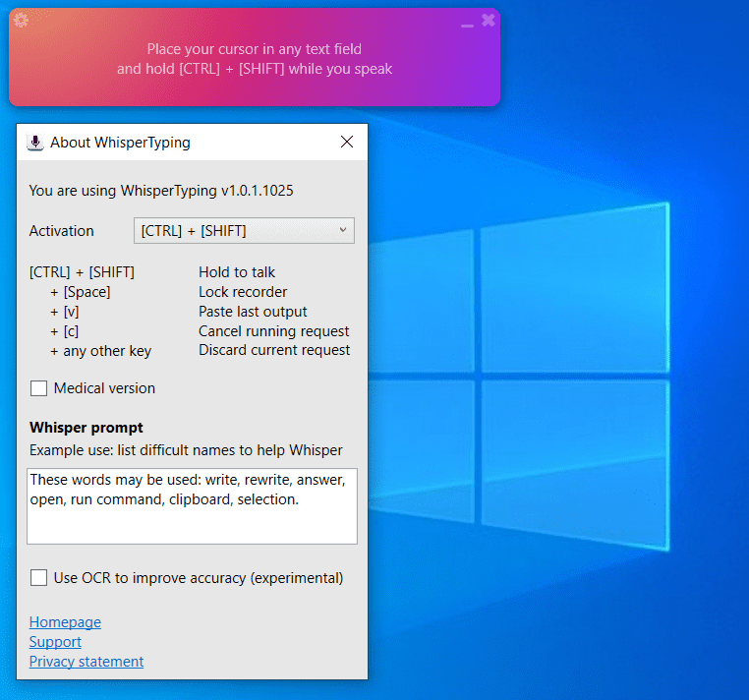Click the '+ [c]' shortcut text
The width and height of the screenshot is (749, 700).
[x=65, y=331]
